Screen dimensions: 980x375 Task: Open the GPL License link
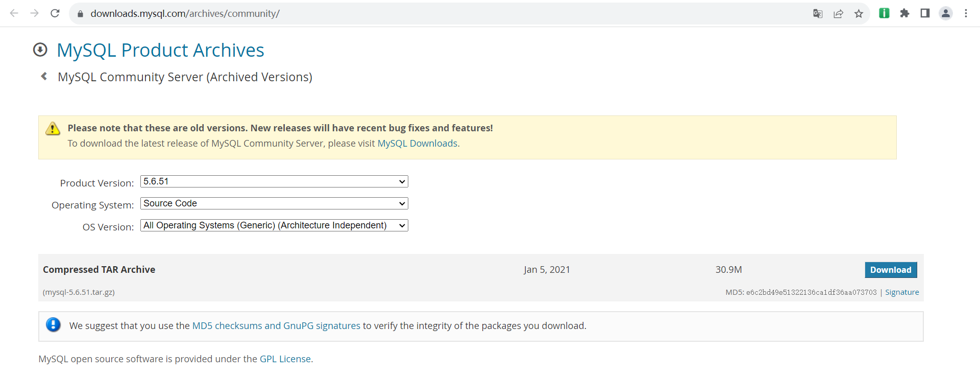[x=285, y=359]
